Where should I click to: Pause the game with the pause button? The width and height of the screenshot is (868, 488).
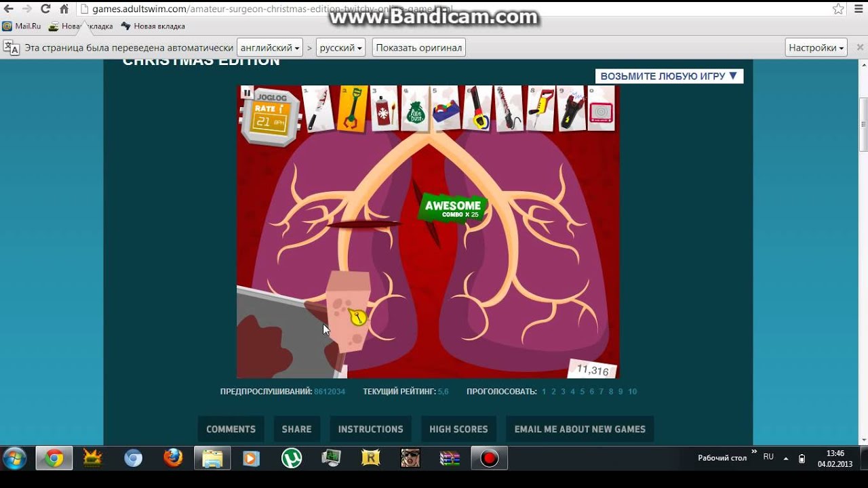[x=247, y=93]
